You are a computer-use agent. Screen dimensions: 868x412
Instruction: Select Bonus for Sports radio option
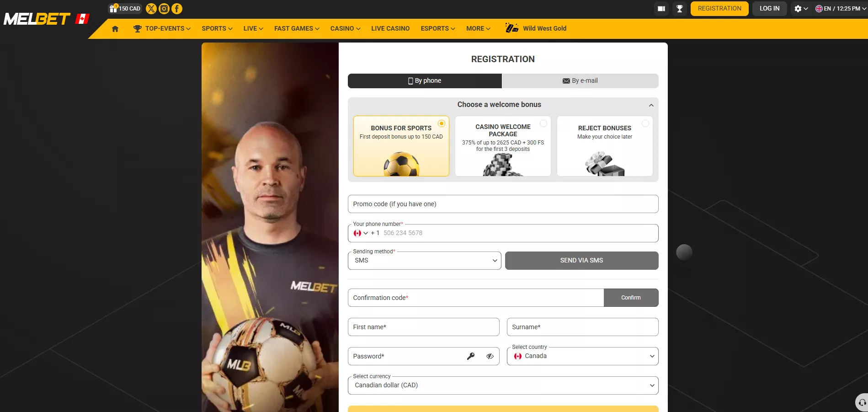442,123
